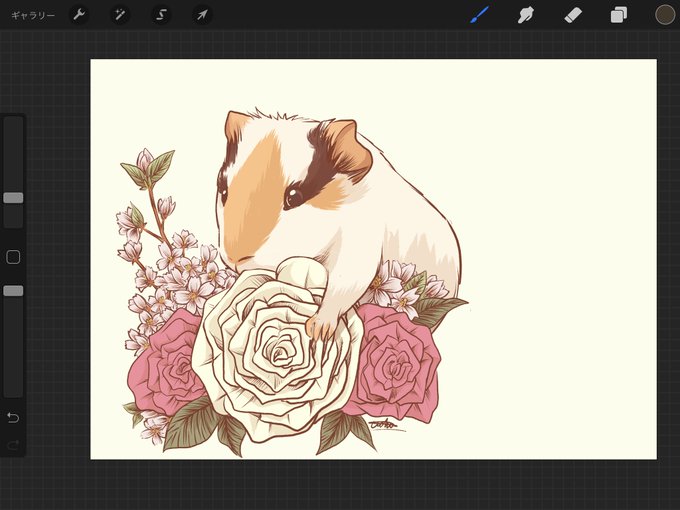Select the Brush tool

tap(480, 15)
